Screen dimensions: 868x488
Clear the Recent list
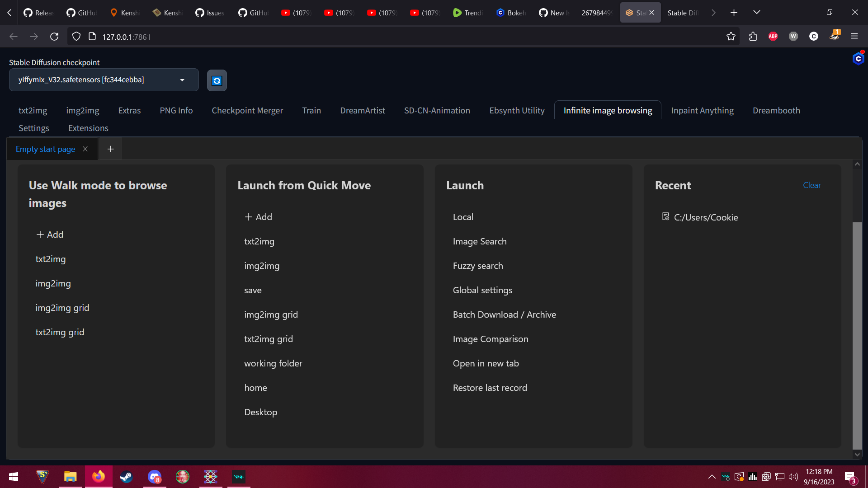[x=811, y=185]
